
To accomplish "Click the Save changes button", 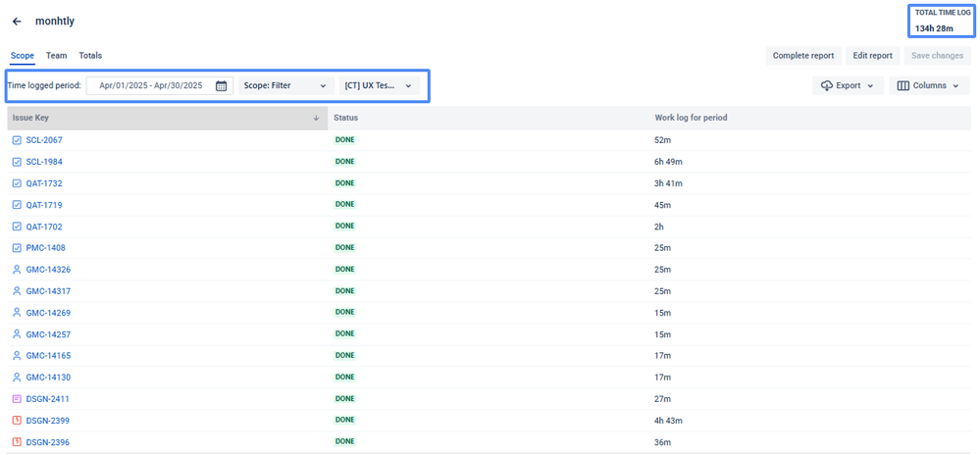I will coord(937,56).
